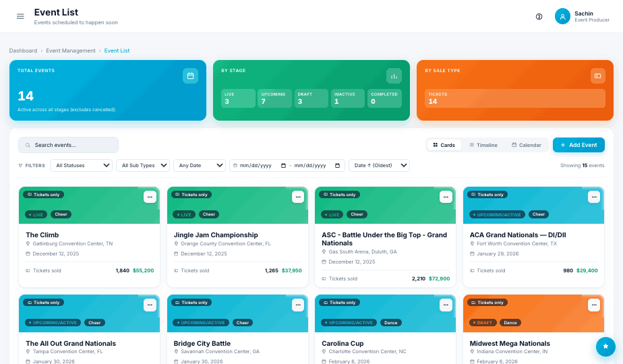Open options menu for The All Out Grand Nationals
Viewport: 623px width, 364px height.
coord(150,305)
